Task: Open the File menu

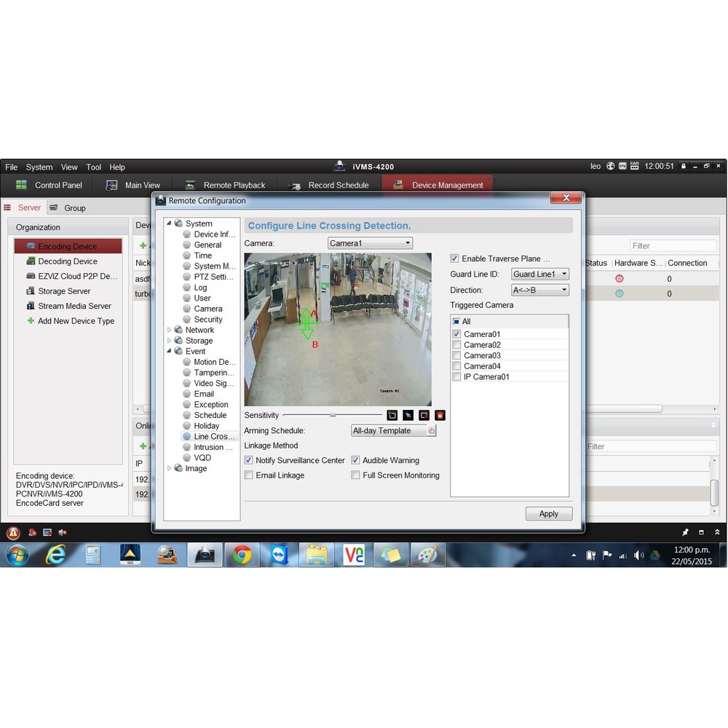Action: [11, 167]
